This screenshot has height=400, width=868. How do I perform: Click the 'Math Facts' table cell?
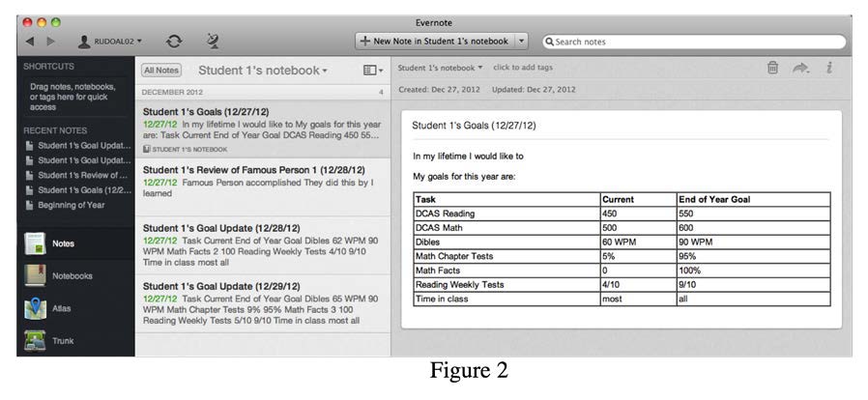(x=506, y=271)
